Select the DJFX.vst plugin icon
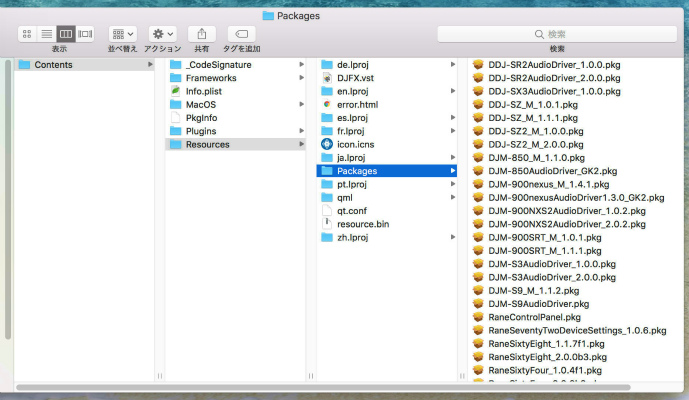This screenshot has width=689, height=400. click(x=327, y=78)
